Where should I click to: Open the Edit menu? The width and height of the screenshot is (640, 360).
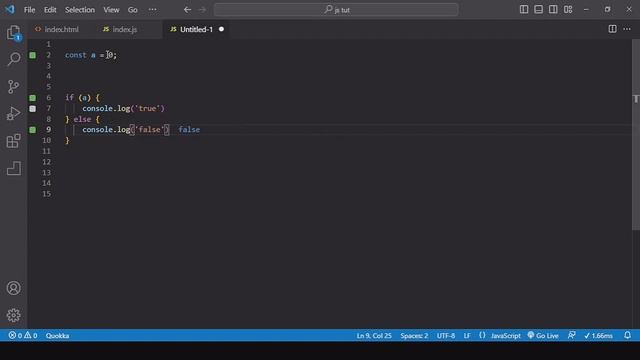click(50, 10)
